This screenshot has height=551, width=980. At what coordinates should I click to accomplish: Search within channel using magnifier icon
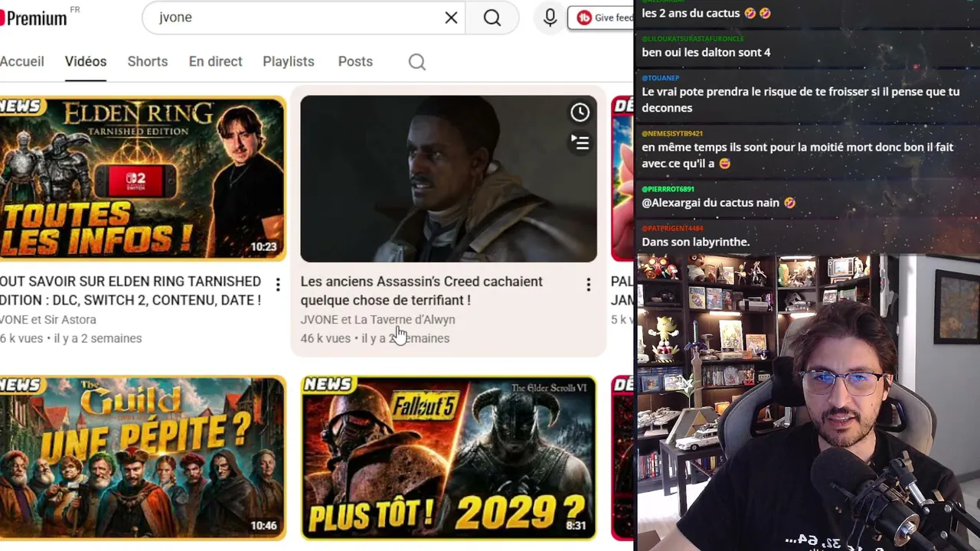(416, 62)
